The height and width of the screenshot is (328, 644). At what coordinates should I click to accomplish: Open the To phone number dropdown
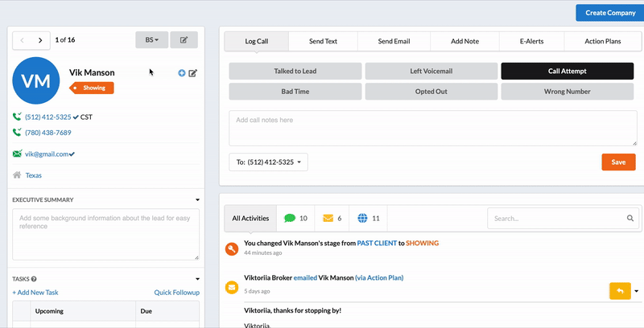click(x=268, y=162)
